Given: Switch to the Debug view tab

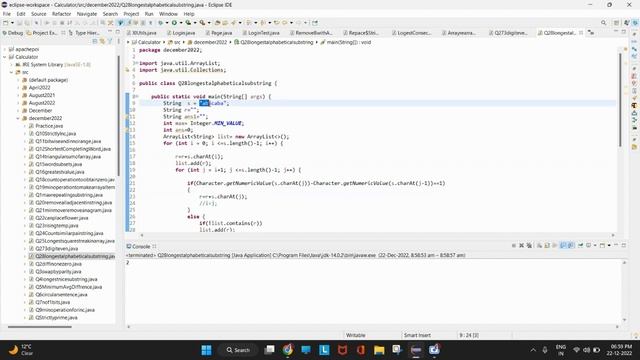Looking at the screenshot, I should (x=13, y=33).
